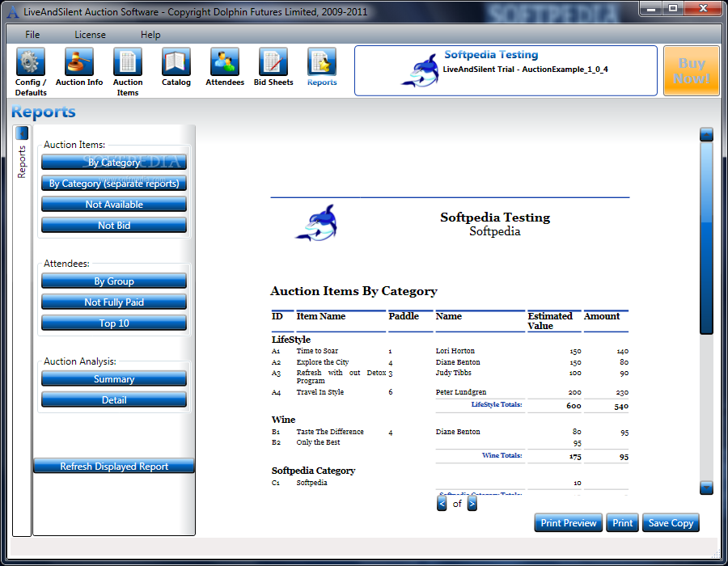Click the 'Wine Totals:' label

[502, 455]
